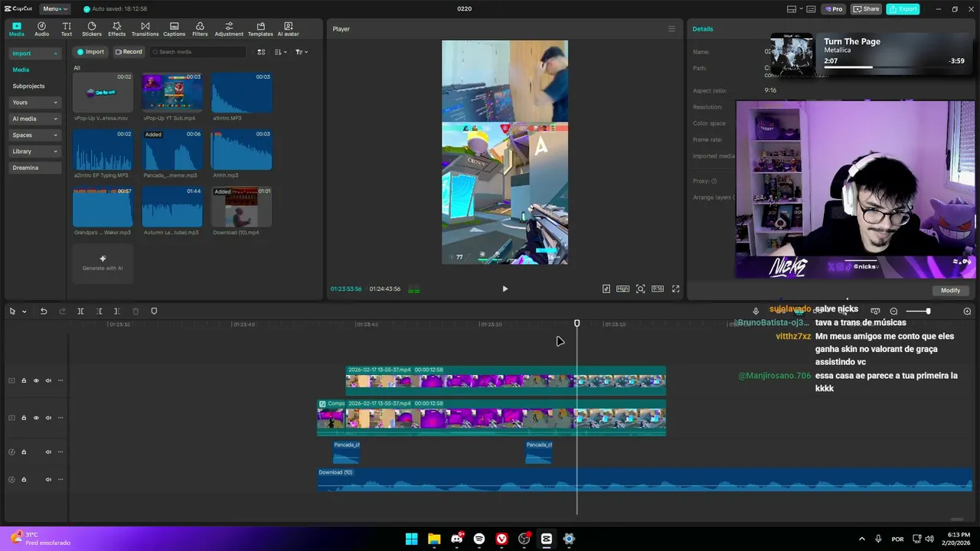The image size is (980, 551).
Task: Click the Pro upgrade button
Action: pyautogui.click(x=834, y=9)
